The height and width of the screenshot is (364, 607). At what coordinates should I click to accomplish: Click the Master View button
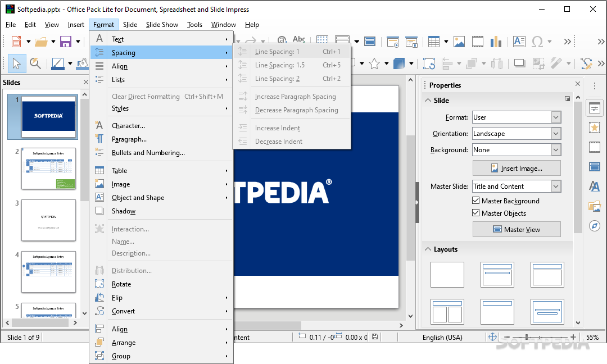(517, 229)
